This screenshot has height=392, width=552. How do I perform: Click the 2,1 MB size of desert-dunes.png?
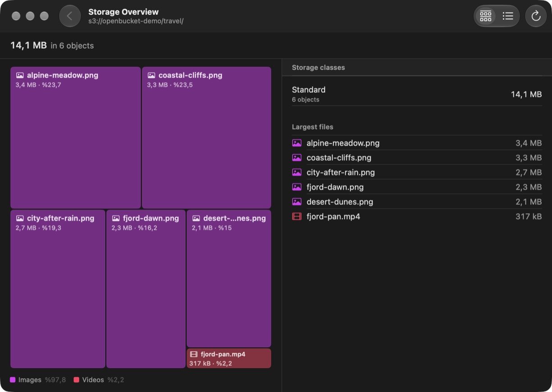[529, 201]
